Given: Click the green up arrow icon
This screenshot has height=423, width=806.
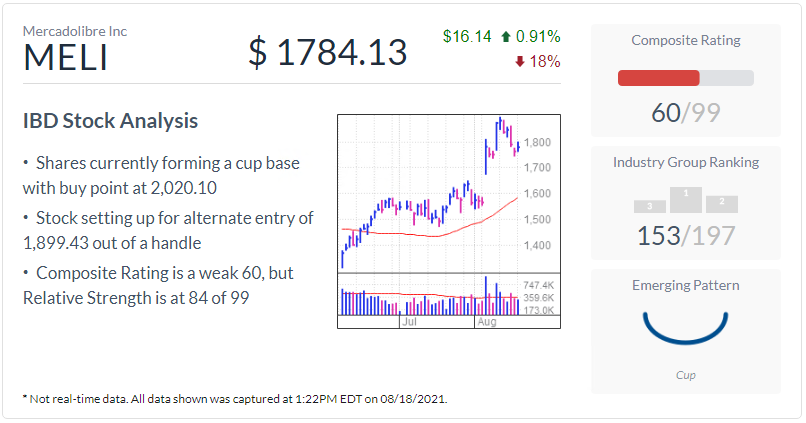Looking at the screenshot, I should (507, 37).
